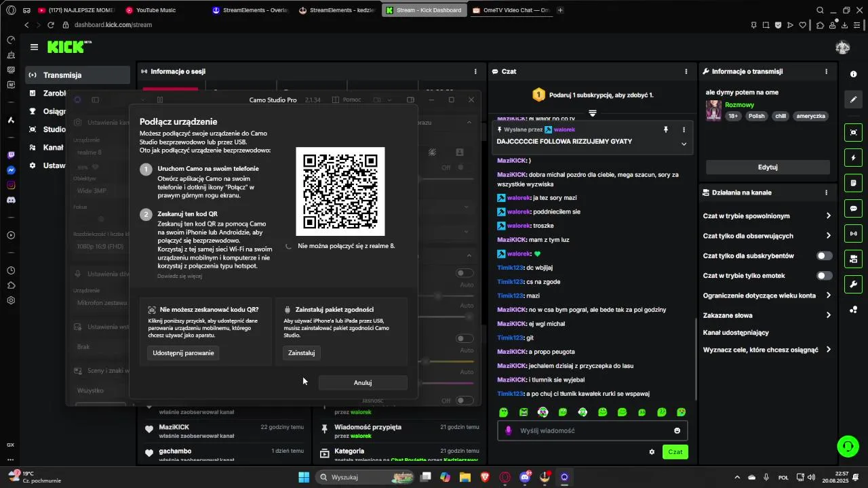Viewport: 868px width, 488px height.
Task: Toggle Czat w trybie tylko emotek switch
Action: (825, 276)
